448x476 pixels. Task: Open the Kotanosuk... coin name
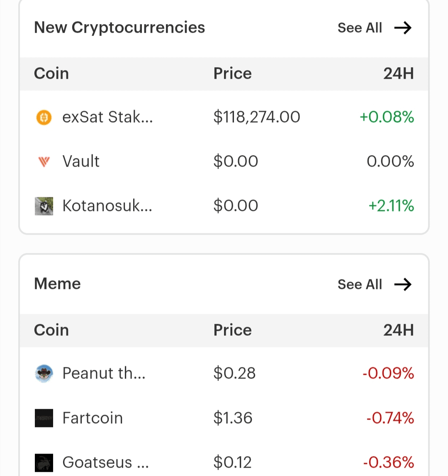click(x=107, y=206)
